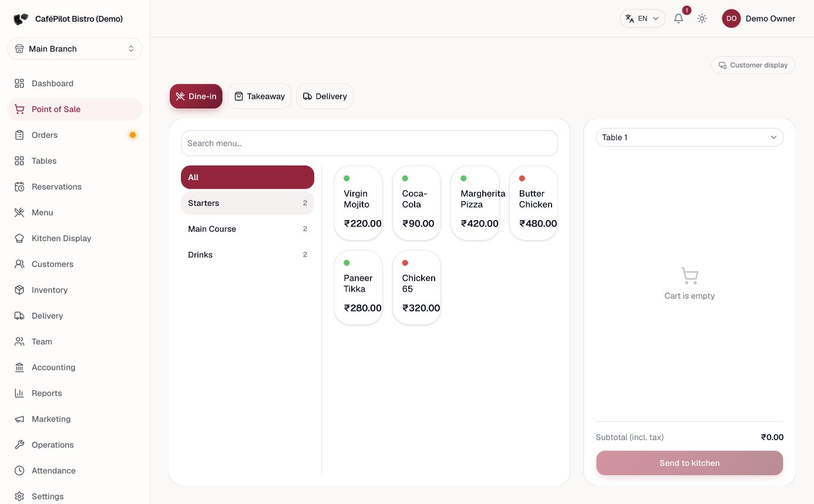Click the Delivery truck icon in sidebar
Viewport: 814px width, 504px height.
pos(19,316)
